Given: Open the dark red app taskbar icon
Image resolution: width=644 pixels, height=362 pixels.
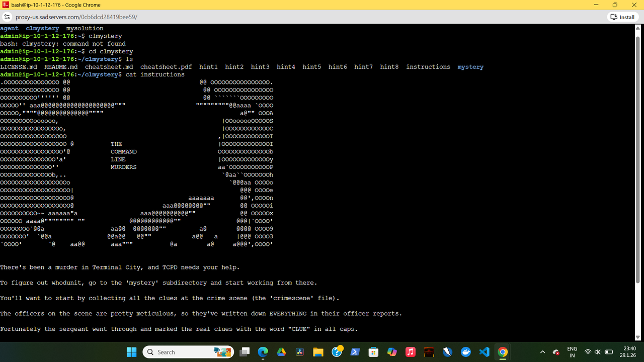Looking at the screenshot, I should (429, 352).
